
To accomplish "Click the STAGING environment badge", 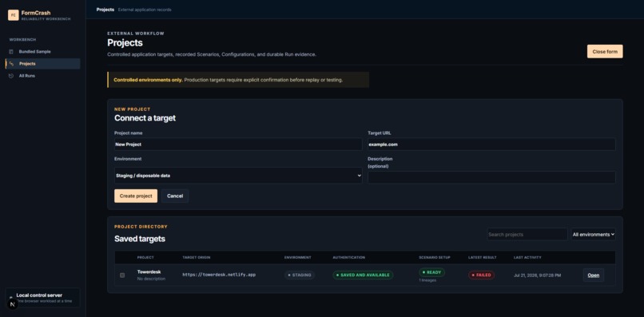I will (x=300, y=275).
